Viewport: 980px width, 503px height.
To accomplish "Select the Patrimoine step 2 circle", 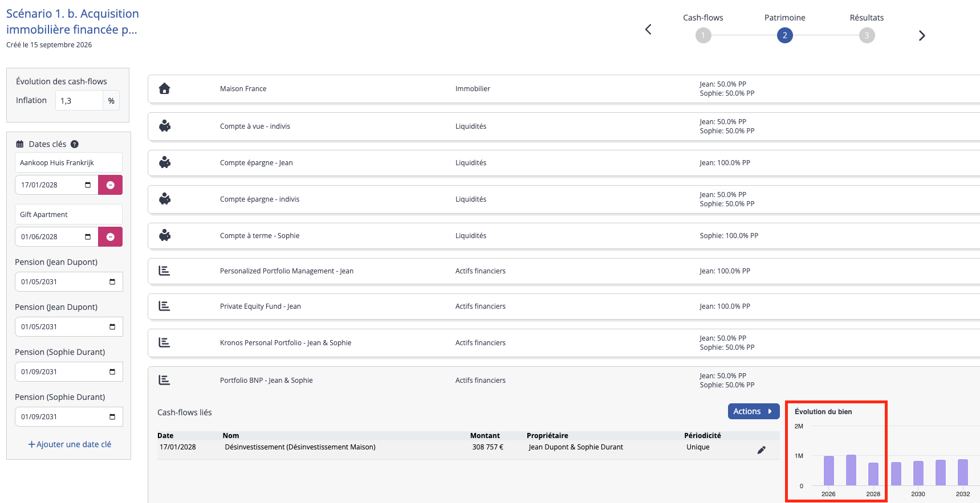I will [784, 35].
